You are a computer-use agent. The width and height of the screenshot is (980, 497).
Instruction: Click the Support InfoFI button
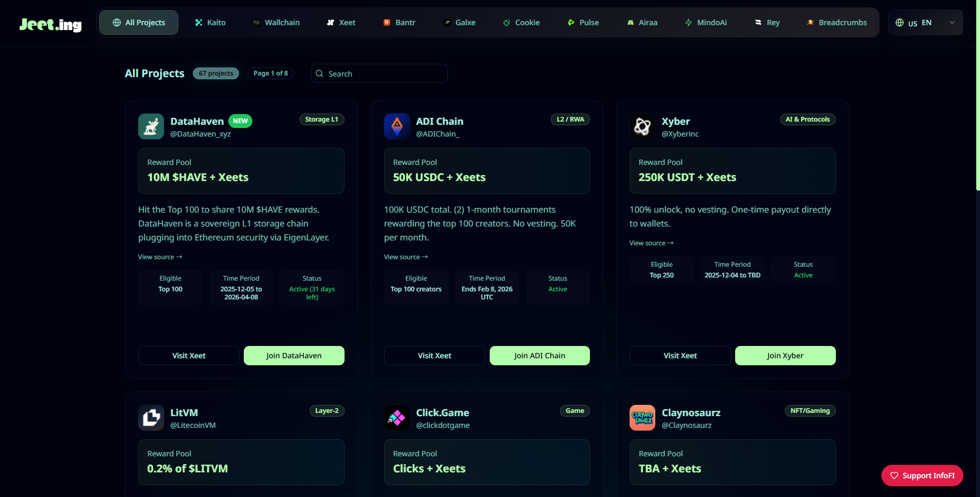pos(922,476)
